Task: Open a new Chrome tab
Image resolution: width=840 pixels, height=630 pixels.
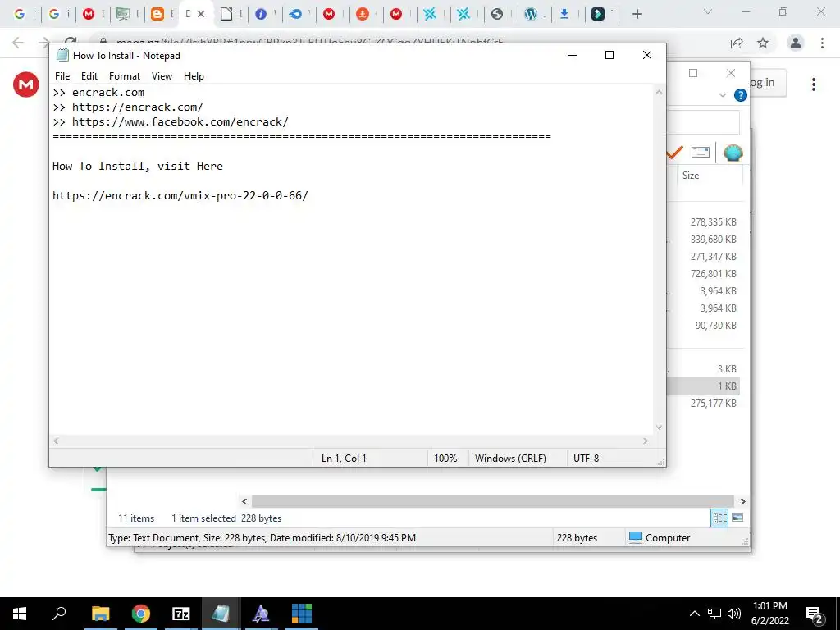Action: click(x=637, y=14)
